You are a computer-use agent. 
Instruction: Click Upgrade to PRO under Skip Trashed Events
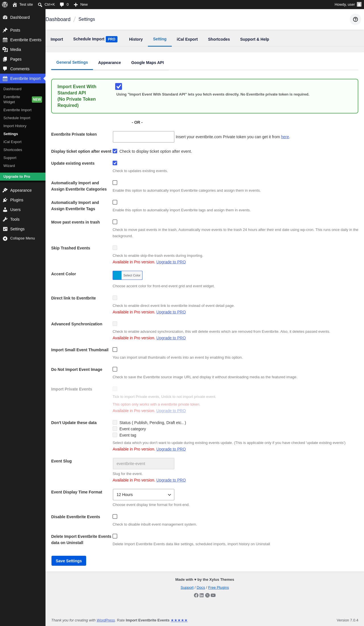pos(171,262)
